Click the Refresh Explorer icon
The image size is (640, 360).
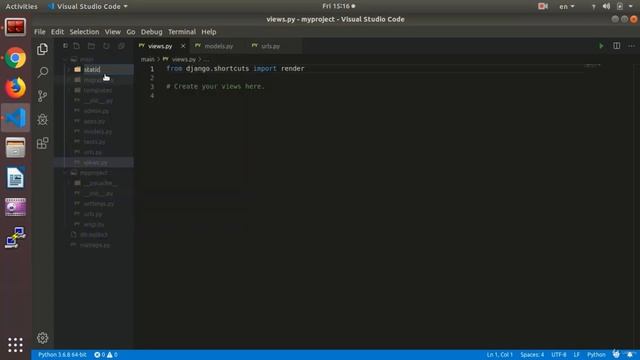106,46
